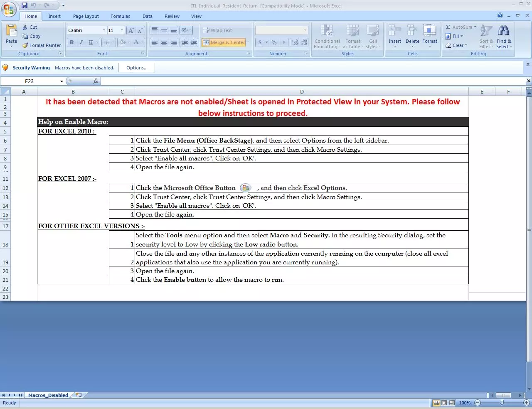The width and height of the screenshot is (532, 409).
Task: Click the Decrease Font Size icon
Action: point(140,30)
